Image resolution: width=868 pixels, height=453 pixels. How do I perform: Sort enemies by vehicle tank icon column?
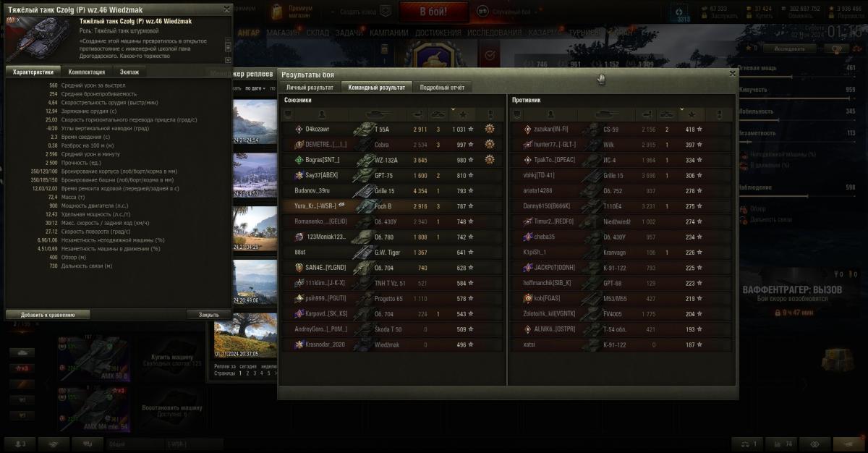pyautogui.click(x=607, y=114)
